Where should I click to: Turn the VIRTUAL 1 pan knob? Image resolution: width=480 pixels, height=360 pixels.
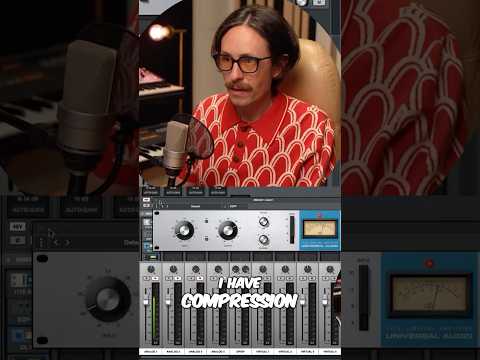[x=263, y=269]
